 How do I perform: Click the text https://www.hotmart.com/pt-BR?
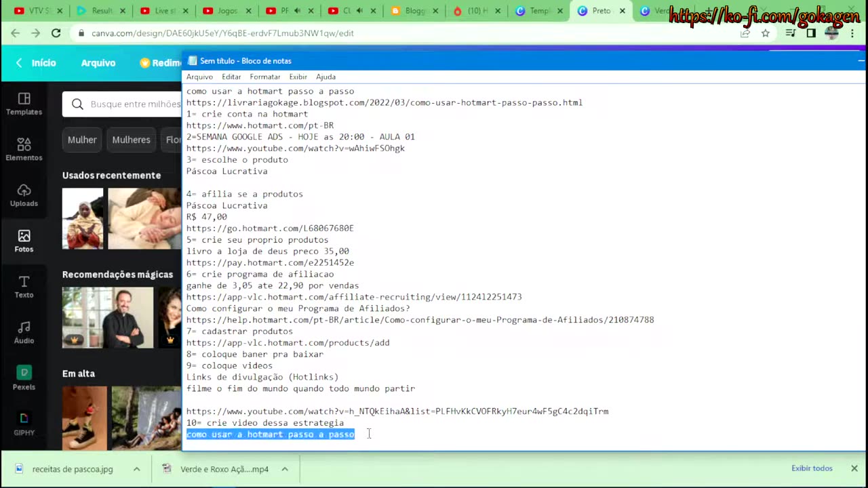pyautogui.click(x=260, y=125)
